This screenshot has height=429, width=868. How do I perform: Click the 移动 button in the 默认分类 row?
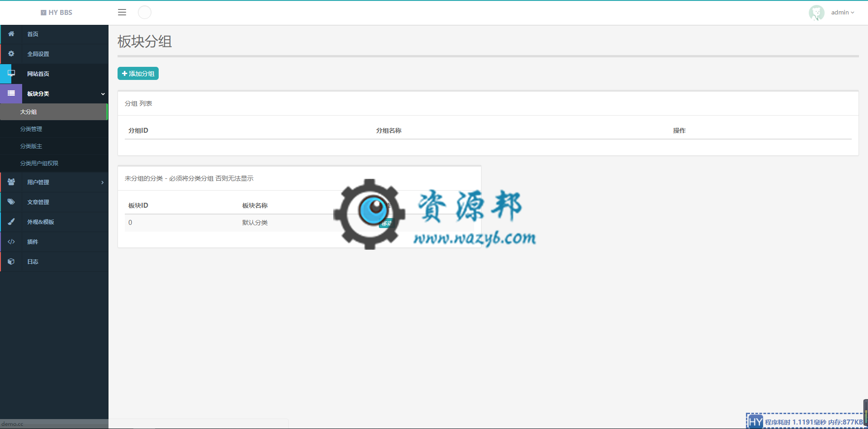coord(387,223)
